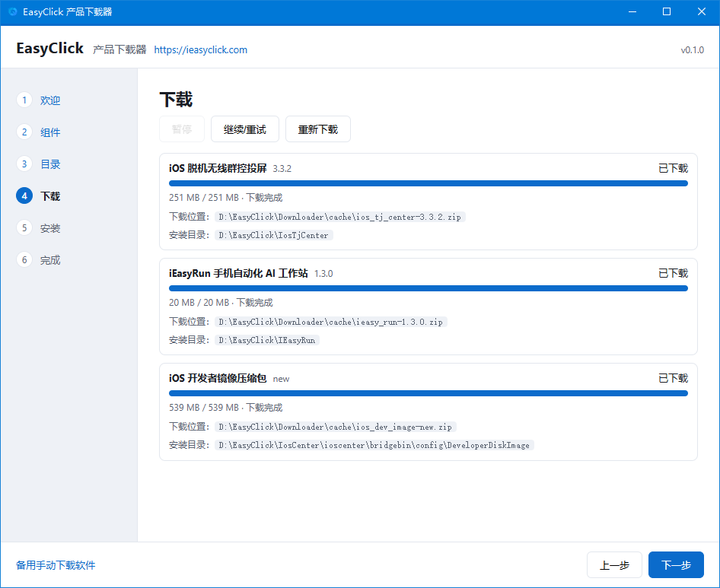The width and height of the screenshot is (720, 588).
Task: Click 已下载 status of iEasyRun
Action: click(673, 274)
